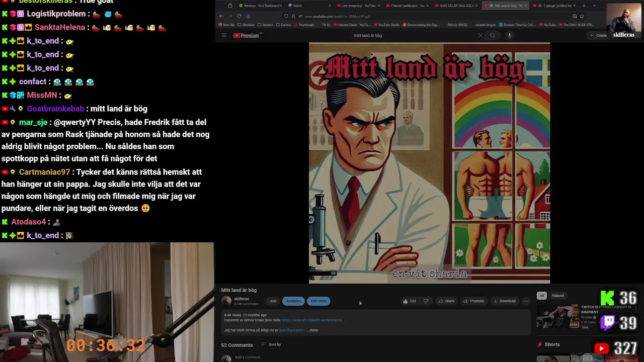Viewport: 644px width, 362px height.
Task: Switch to Revenue - Kick Dashboard tab
Action: tap(261, 6)
